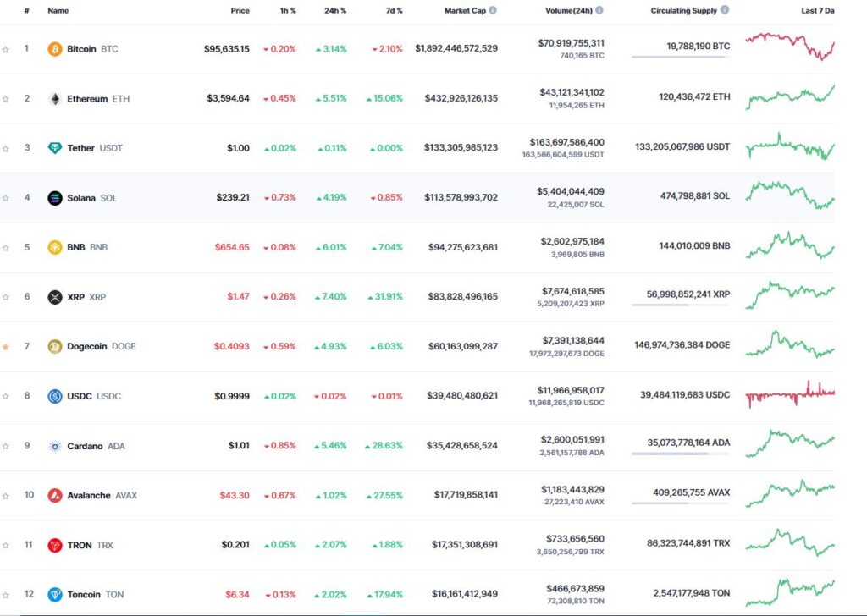Viewport: 867px width, 616px height.
Task: Toggle the USDC watchlist star
Action: [x=6, y=396]
